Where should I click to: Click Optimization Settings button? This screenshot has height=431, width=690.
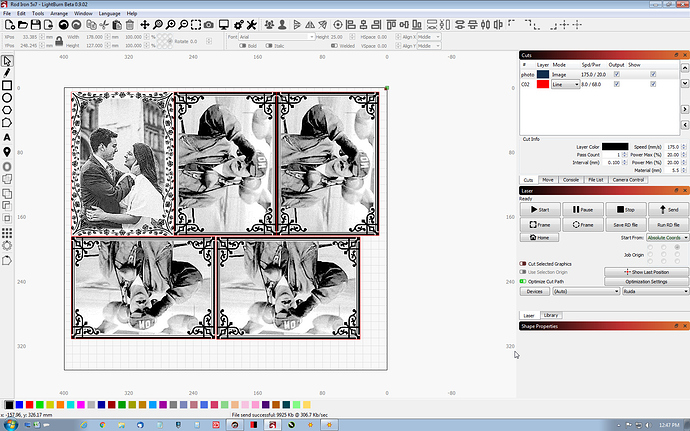pyautogui.click(x=646, y=281)
